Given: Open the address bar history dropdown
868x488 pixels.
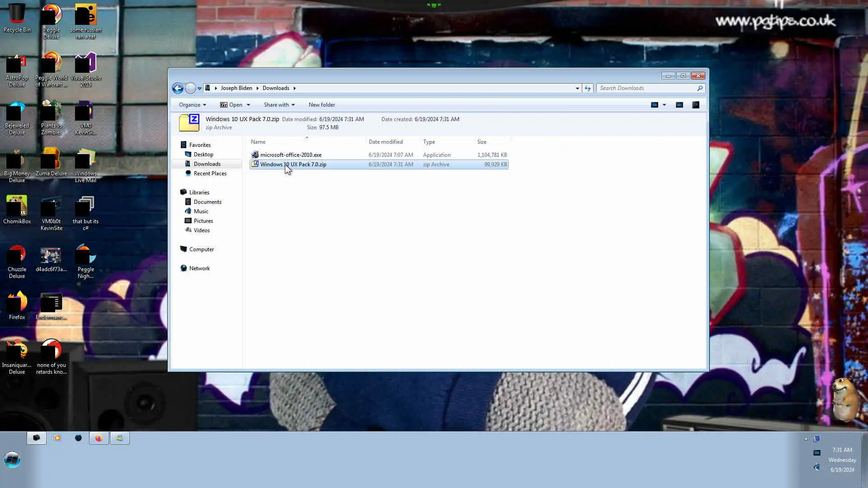Looking at the screenshot, I should point(577,88).
